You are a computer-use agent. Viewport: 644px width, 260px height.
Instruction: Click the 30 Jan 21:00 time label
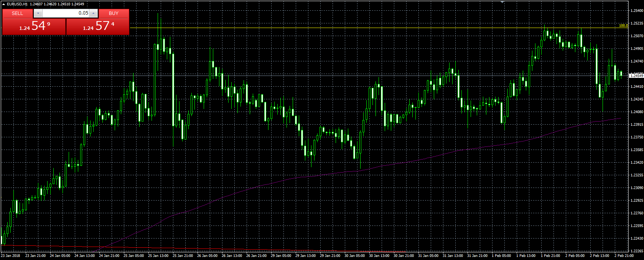click(404, 256)
